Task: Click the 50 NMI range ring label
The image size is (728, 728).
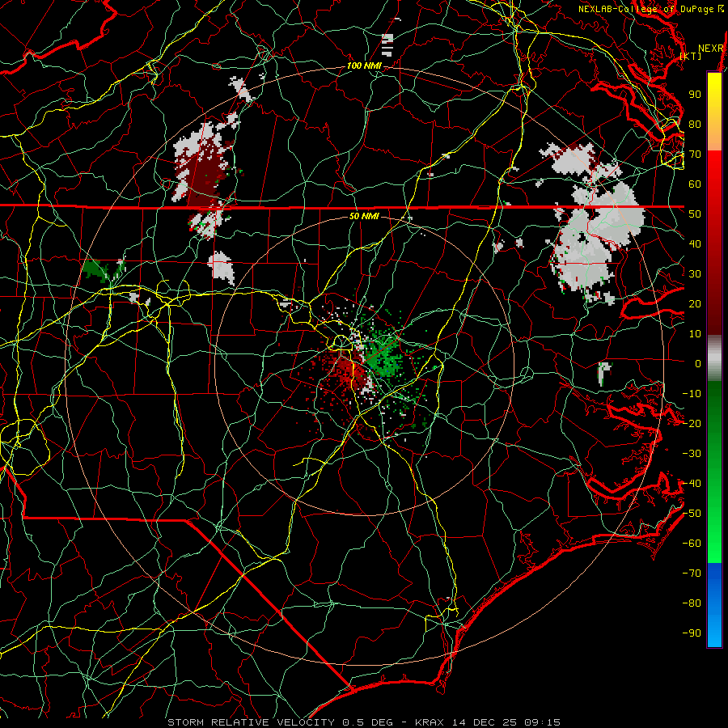Action: [364, 216]
